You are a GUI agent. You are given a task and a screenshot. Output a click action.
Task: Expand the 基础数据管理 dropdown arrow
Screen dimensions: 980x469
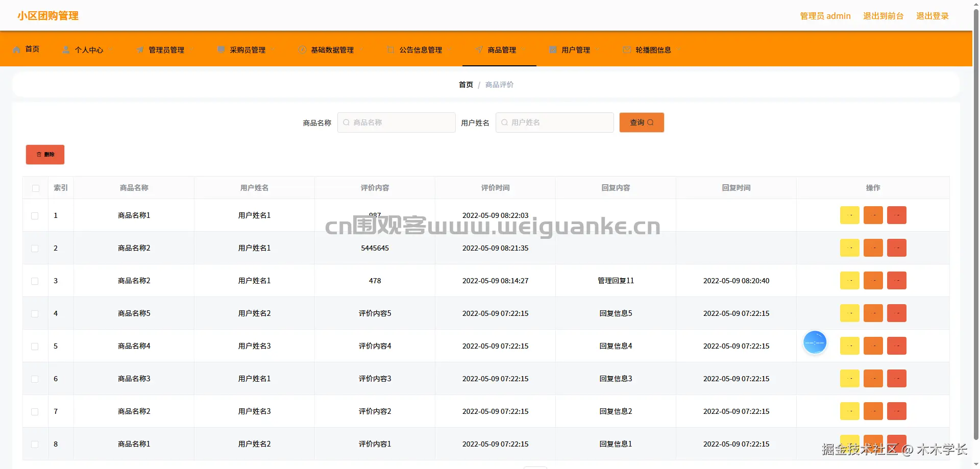click(x=361, y=50)
